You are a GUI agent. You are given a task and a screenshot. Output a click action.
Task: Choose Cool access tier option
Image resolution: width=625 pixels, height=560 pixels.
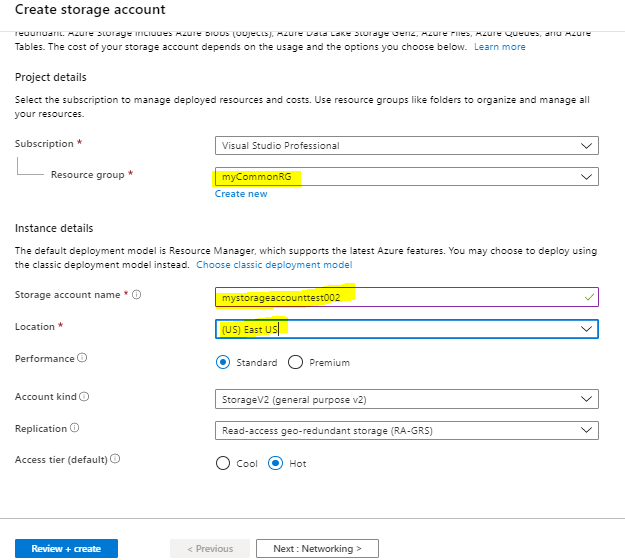click(x=224, y=463)
